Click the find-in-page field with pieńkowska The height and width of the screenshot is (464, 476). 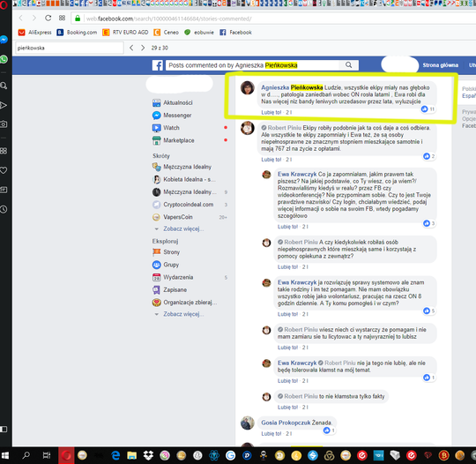70,48
